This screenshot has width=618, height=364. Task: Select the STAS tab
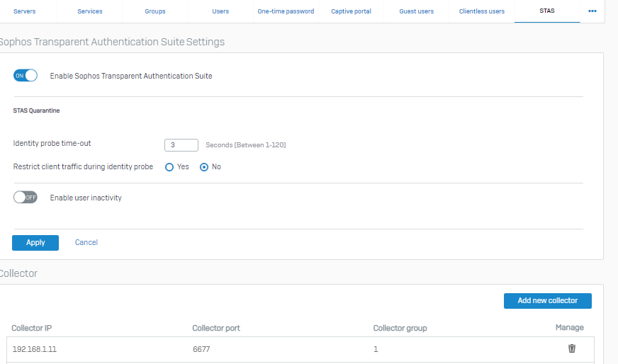pos(547,11)
